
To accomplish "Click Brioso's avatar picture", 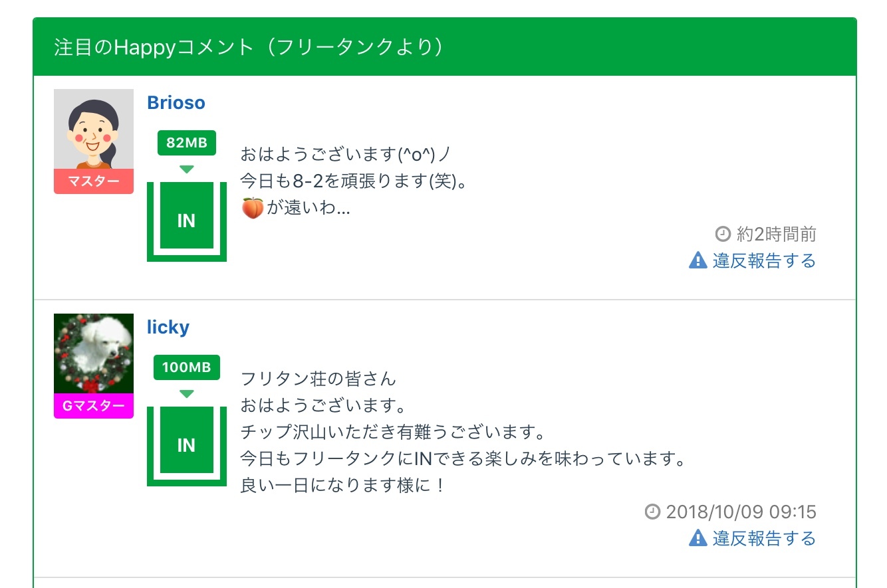I will (x=94, y=130).
